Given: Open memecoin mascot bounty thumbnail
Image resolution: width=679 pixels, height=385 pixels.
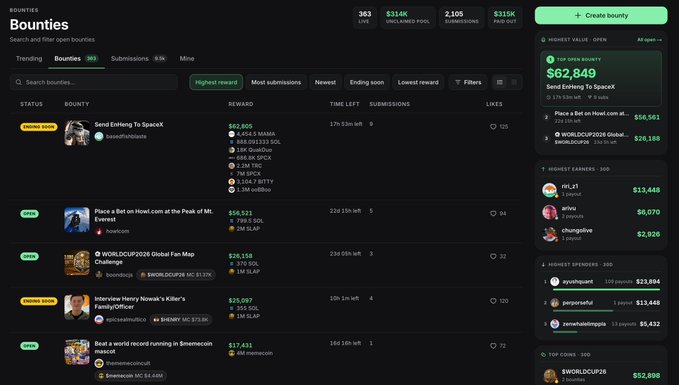Looking at the screenshot, I should coord(77,352).
